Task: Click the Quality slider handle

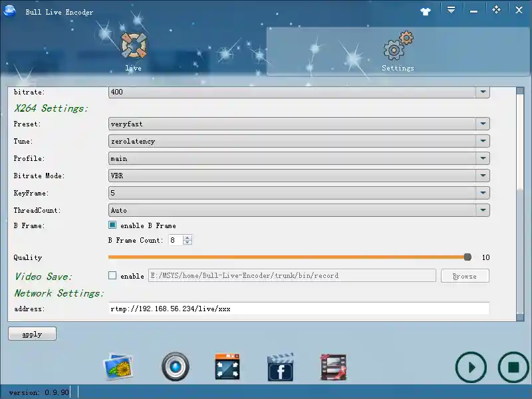Action: (467, 257)
